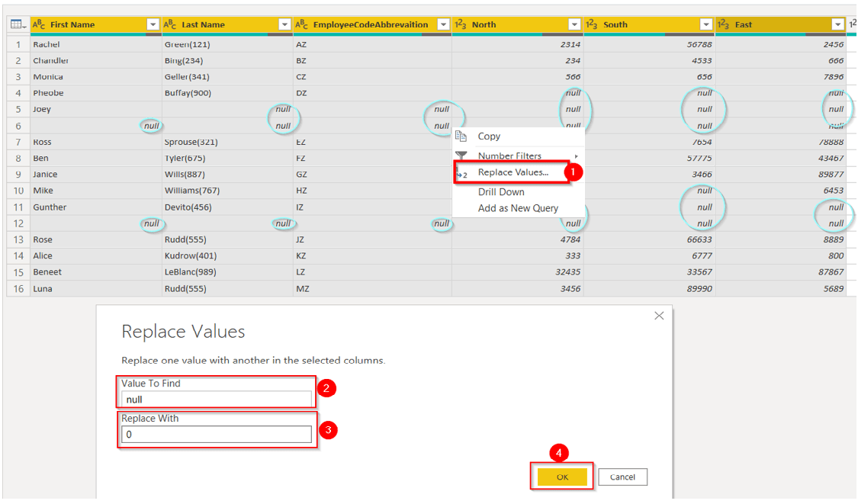Open the filter dropdown on Last Name column
858x504 pixels.
coord(284,24)
